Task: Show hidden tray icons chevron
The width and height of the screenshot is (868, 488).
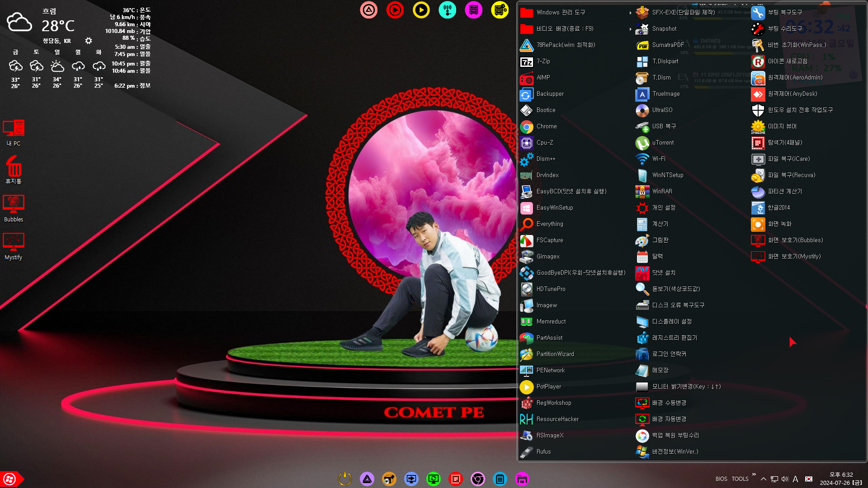Action: pyautogui.click(x=764, y=479)
